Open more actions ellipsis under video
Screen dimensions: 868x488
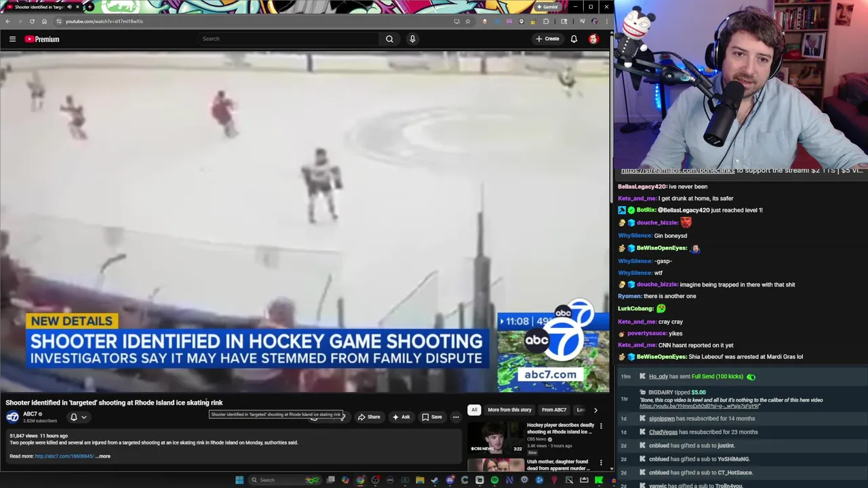(x=456, y=417)
